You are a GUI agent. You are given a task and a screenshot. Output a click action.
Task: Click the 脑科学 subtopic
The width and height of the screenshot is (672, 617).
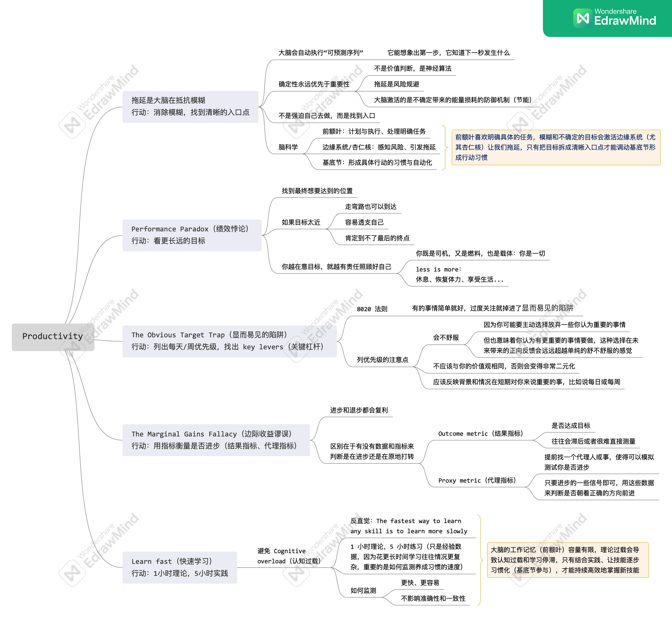click(288, 147)
